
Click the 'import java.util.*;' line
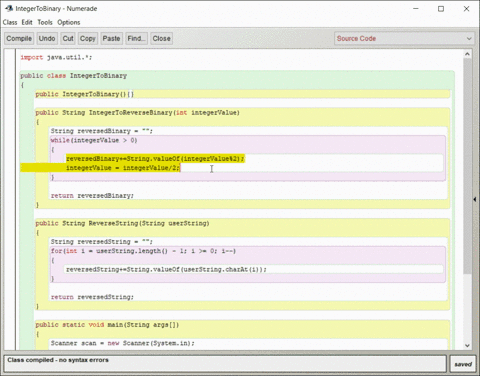pyautogui.click(x=56, y=57)
